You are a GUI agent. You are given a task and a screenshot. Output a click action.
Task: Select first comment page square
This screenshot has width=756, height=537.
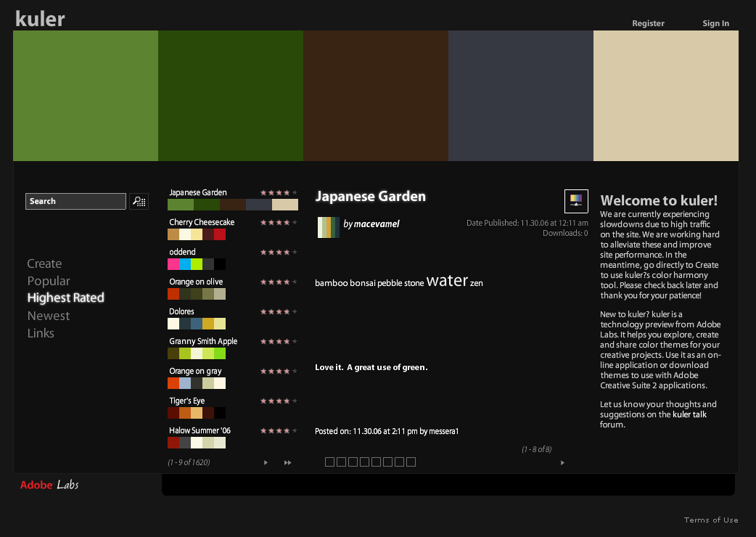click(330, 462)
